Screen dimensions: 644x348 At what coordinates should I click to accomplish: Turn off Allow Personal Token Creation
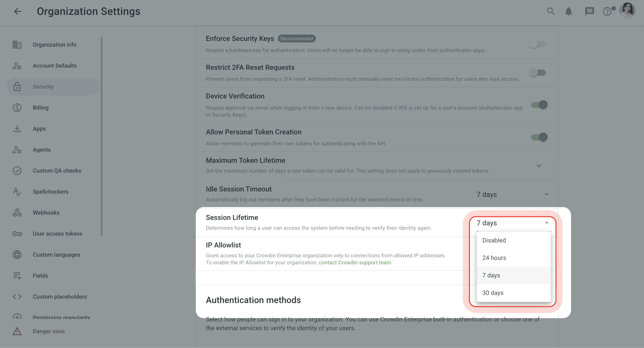click(539, 137)
